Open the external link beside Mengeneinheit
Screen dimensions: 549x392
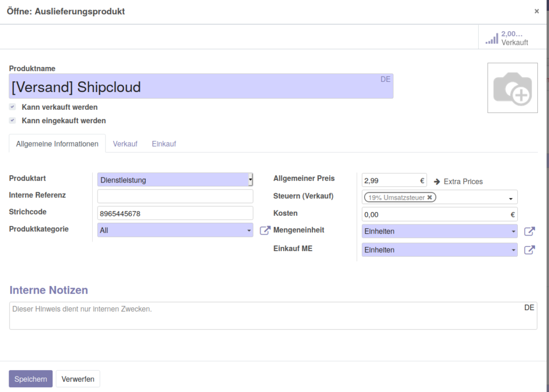530,231
